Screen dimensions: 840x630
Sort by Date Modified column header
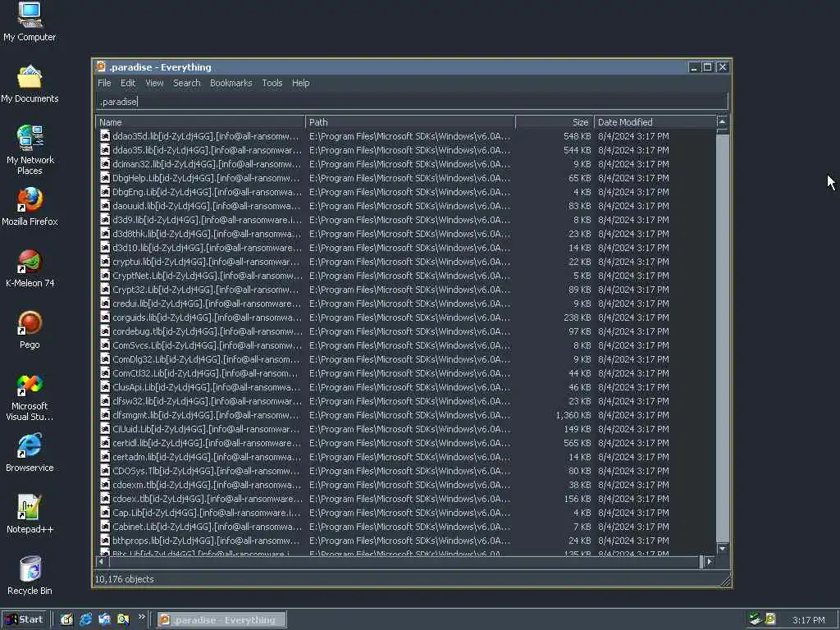click(655, 122)
